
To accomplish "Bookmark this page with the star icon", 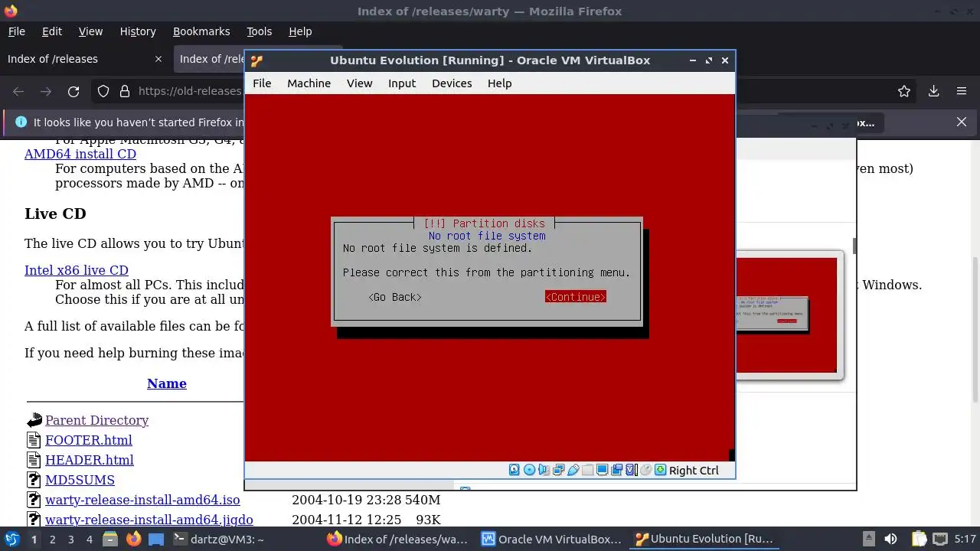I will [904, 91].
